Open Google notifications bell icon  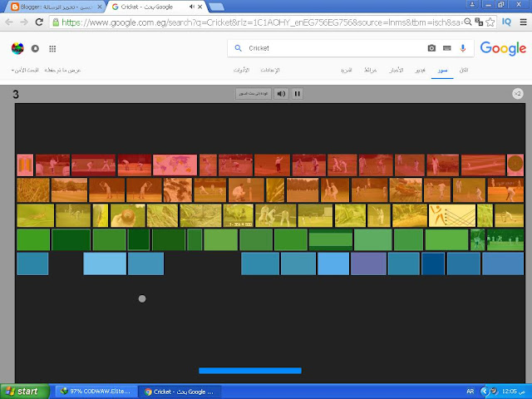coord(35,48)
